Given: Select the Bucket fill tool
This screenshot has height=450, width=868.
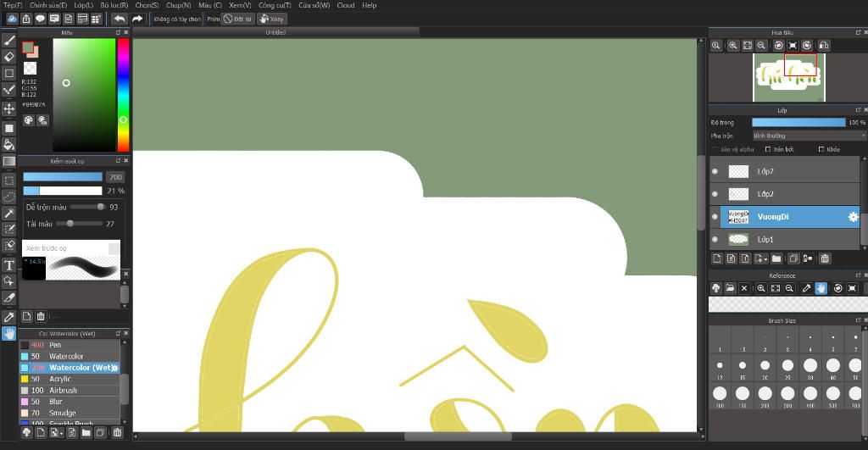Looking at the screenshot, I should [x=8, y=144].
